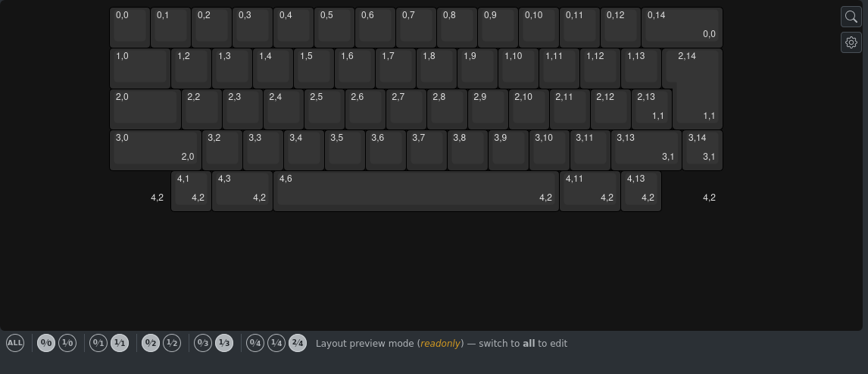Select layout option 0/4

click(x=255, y=343)
